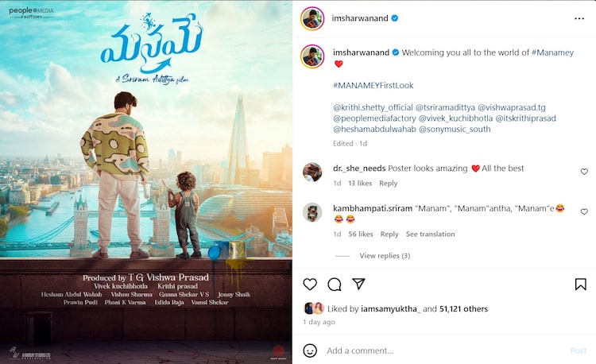
Task: Share the post with the paper plane icon
Action: [x=358, y=284]
